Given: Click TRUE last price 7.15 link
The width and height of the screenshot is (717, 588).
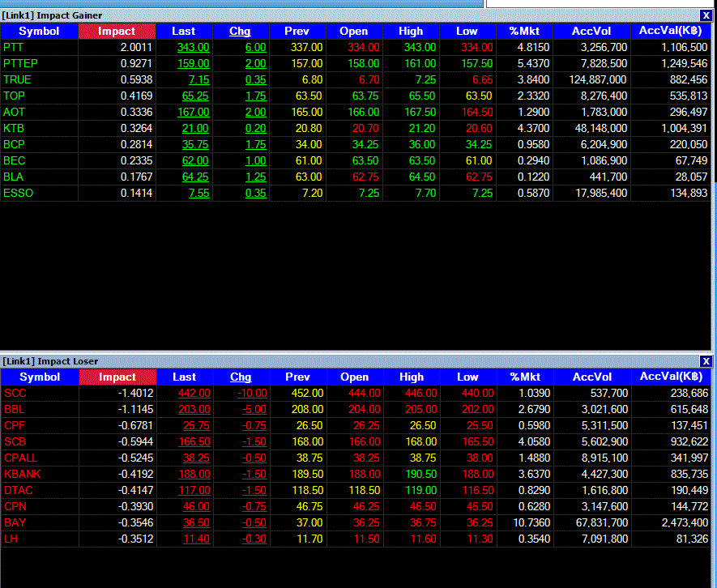Looking at the screenshot, I should [x=199, y=79].
